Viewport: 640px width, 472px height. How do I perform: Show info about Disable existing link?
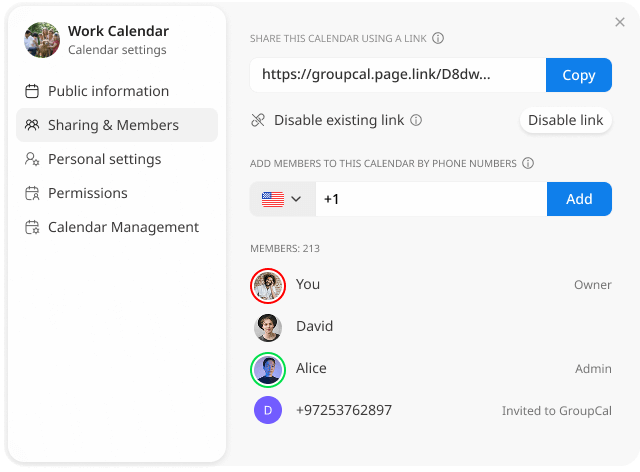click(x=416, y=120)
